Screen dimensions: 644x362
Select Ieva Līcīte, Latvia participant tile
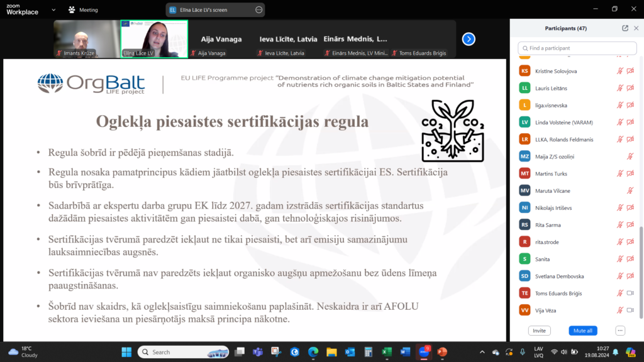pos(288,39)
